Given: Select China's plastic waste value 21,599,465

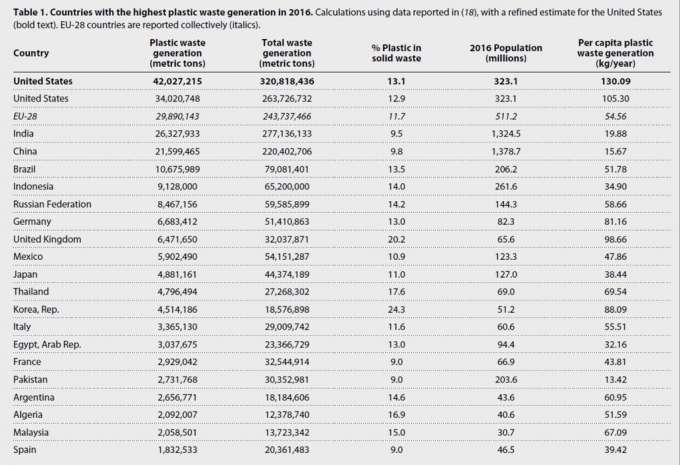Looking at the screenshot, I should tap(177, 151).
